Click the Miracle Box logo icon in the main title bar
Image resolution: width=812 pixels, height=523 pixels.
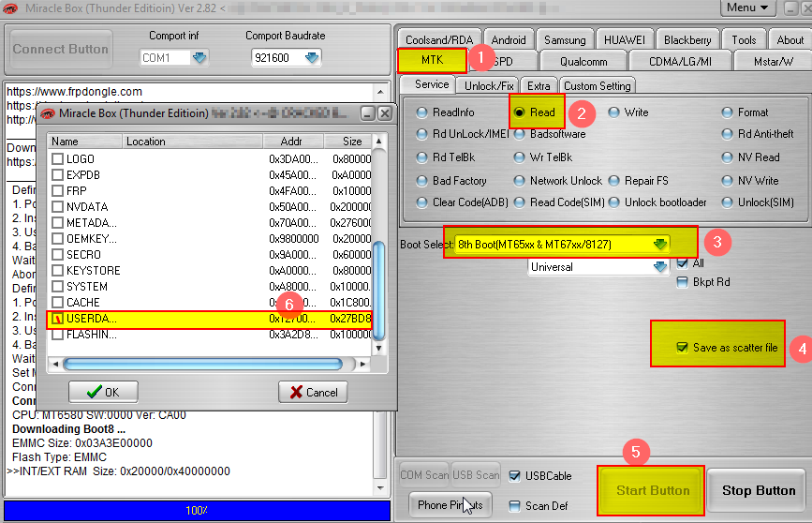(x=10, y=8)
